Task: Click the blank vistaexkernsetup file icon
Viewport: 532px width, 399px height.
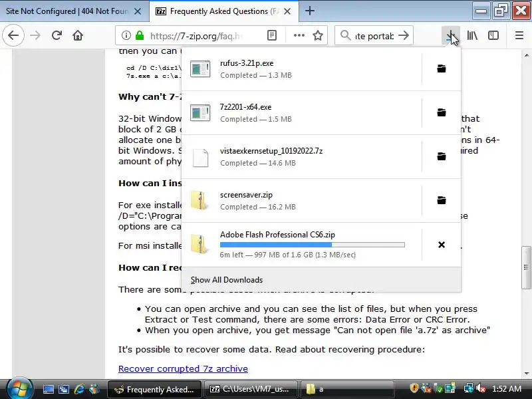Action: [200, 158]
